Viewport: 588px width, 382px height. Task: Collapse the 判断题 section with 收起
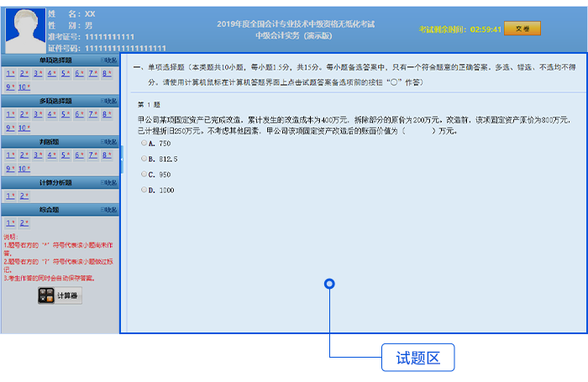click(108, 142)
